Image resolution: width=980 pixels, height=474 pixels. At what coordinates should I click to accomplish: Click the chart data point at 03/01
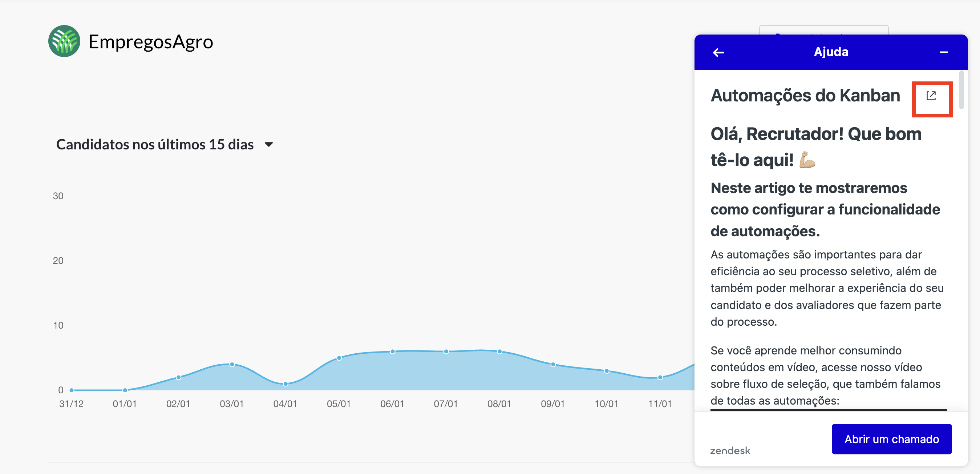[x=232, y=364]
